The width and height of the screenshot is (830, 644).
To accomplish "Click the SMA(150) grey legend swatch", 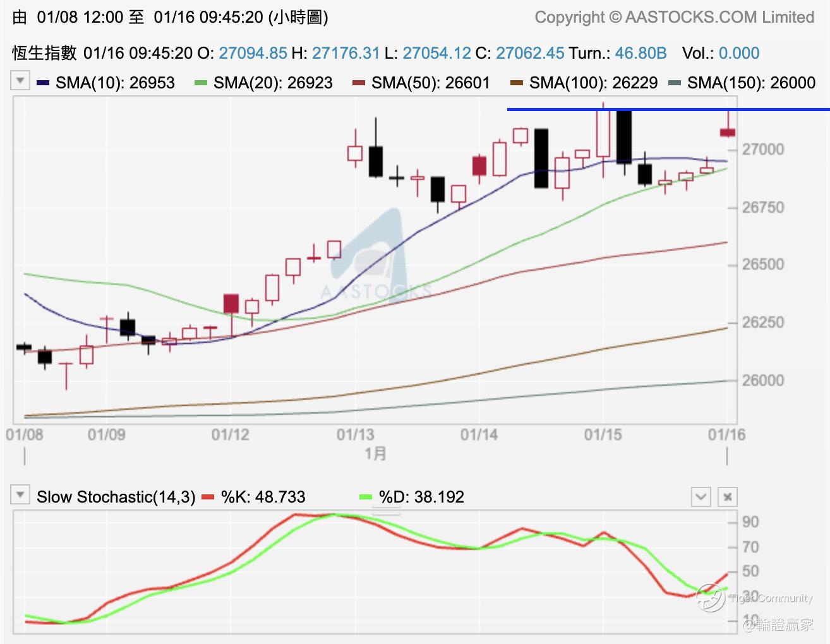I will pos(675,83).
